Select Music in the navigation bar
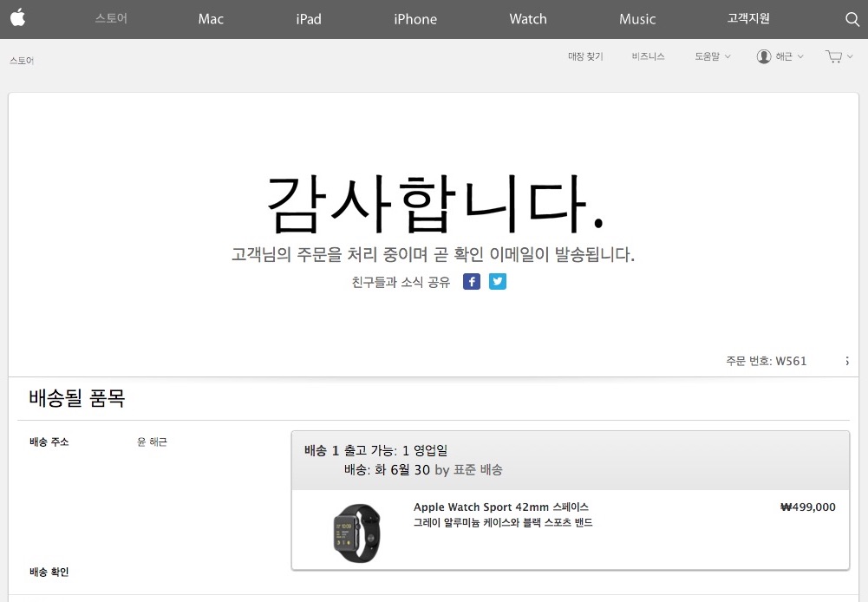 click(x=637, y=19)
